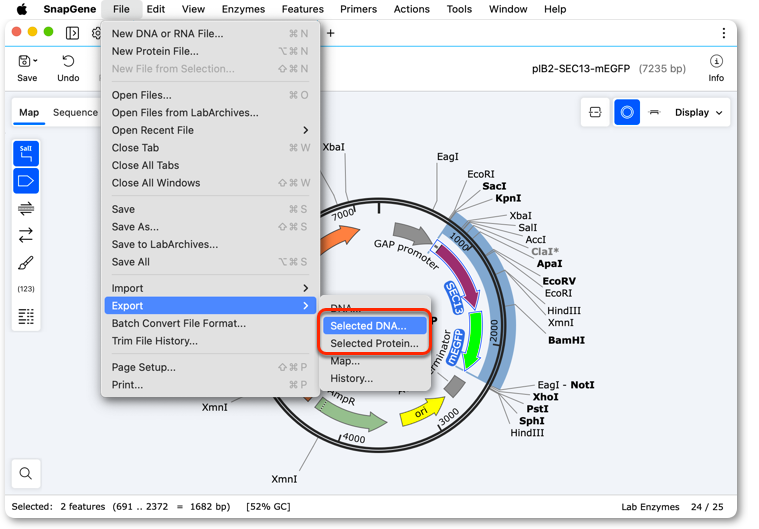The width and height of the screenshot is (759, 529).
Task: Select Export Selected DNA option
Action: pos(375,326)
